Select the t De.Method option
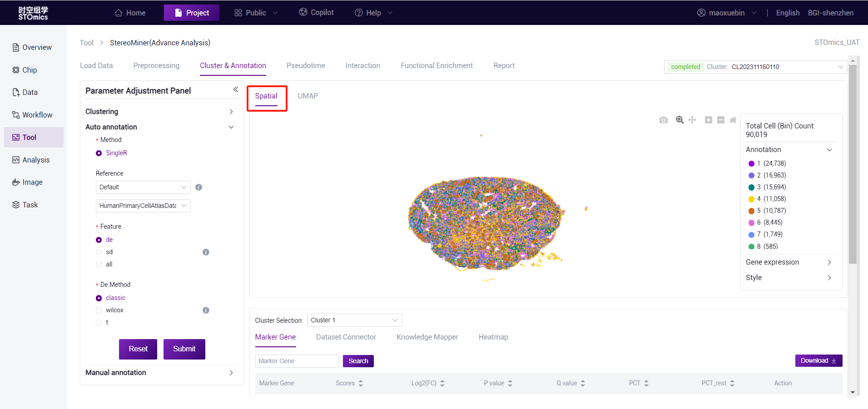 pos(99,322)
